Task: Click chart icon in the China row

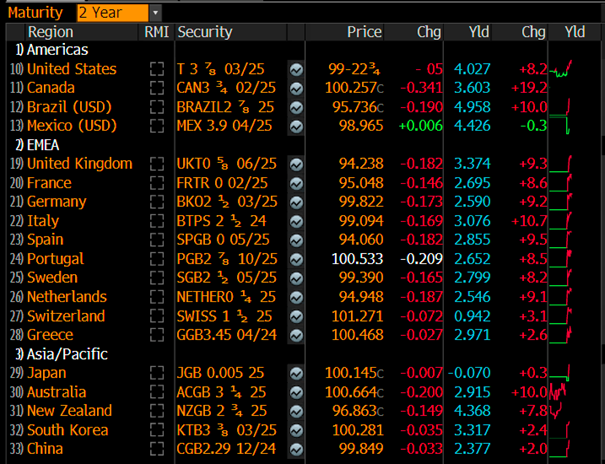Action: click(x=296, y=449)
